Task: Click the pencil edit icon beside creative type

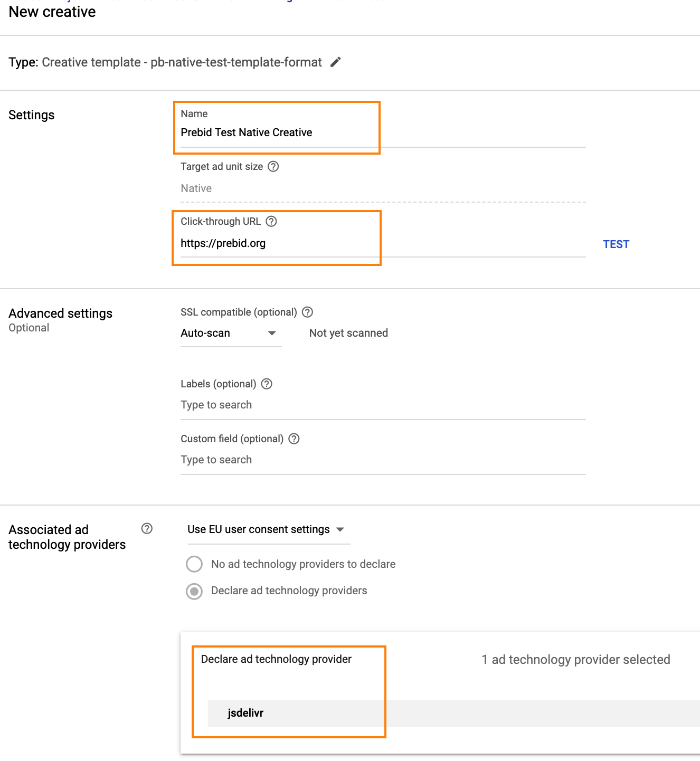Action: point(336,62)
